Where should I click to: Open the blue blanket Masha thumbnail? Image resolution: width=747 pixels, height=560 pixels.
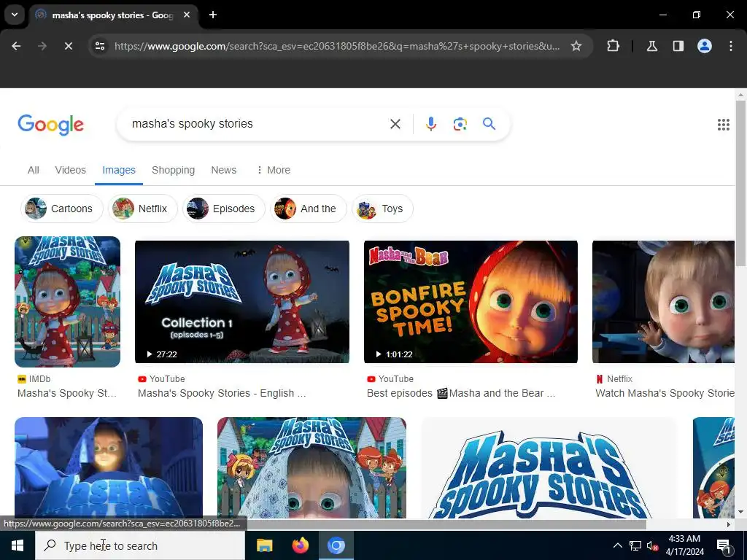tap(109, 467)
